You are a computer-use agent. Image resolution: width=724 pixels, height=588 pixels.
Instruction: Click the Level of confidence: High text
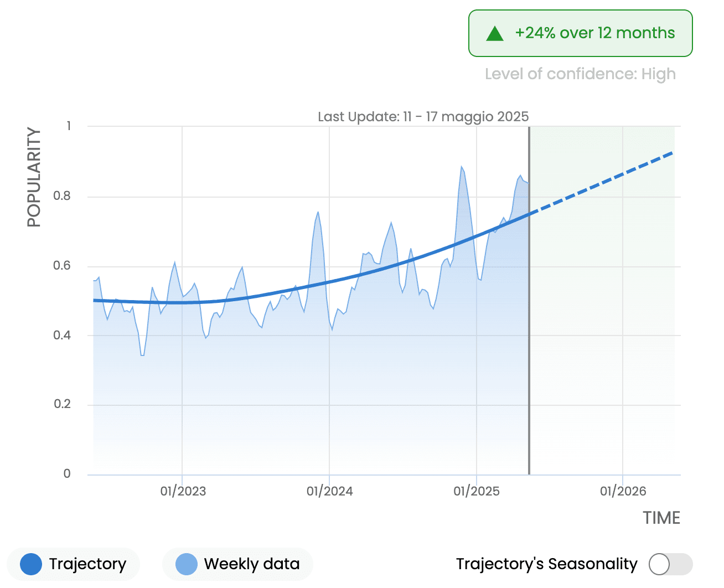580,74
